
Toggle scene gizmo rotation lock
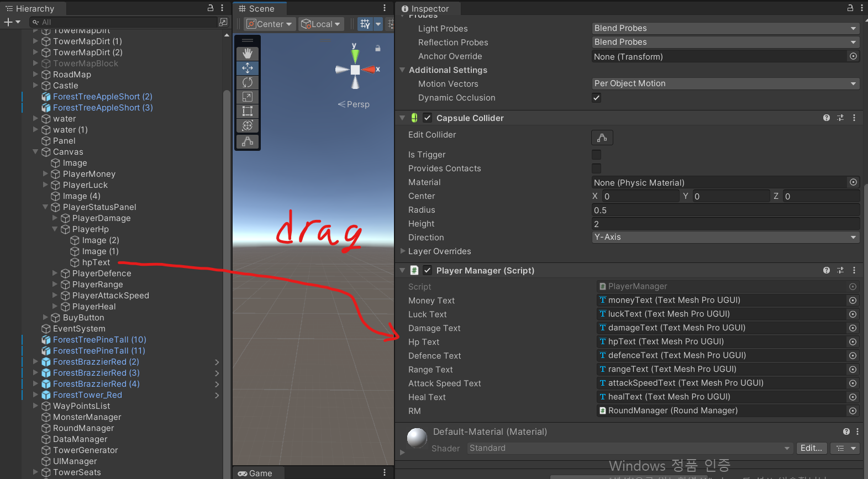pos(378,49)
